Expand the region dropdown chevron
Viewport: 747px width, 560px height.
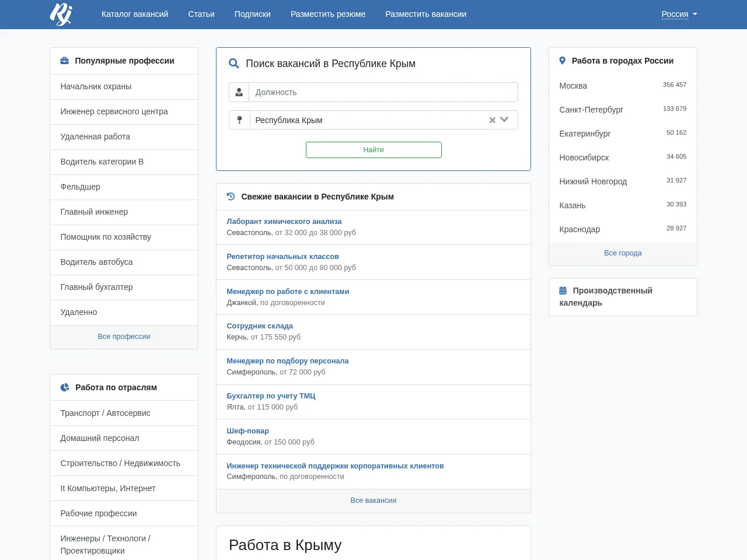pyautogui.click(x=505, y=120)
